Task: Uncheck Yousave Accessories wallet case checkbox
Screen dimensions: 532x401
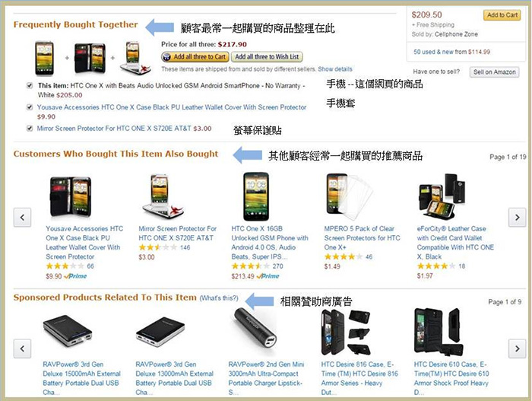Action: [30, 107]
